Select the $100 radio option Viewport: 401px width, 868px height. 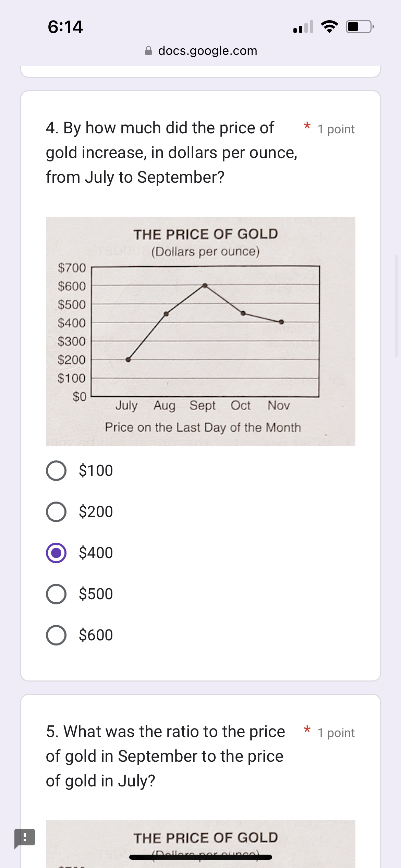click(x=56, y=471)
